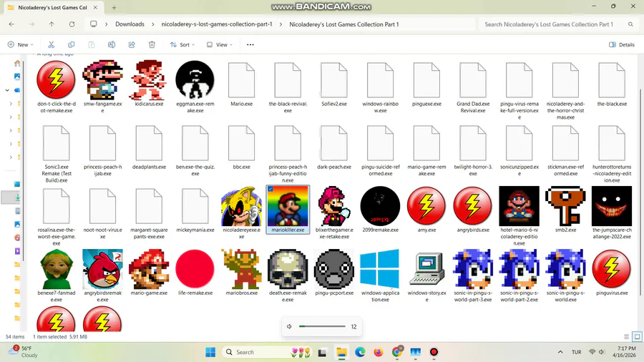Click the Share icon in toolbar
The image size is (644, 362).
pyautogui.click(x=132, y=44)
